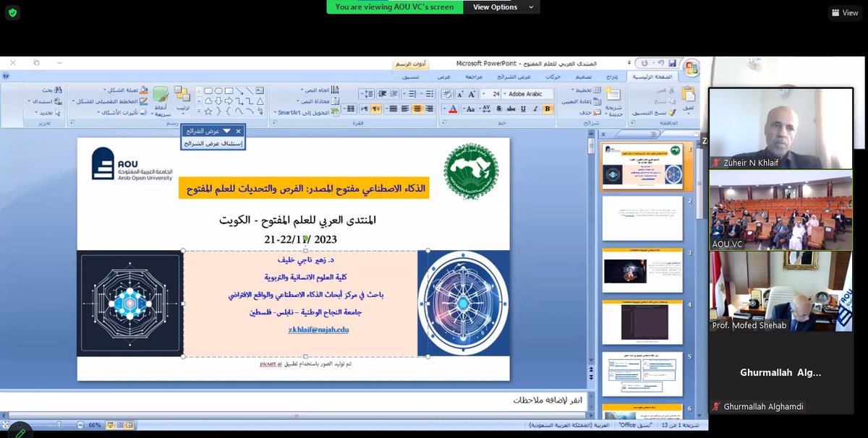
Task: Click the Paste icon in the clipboard group
Action: pyautogui.click(x=688, y=95)
